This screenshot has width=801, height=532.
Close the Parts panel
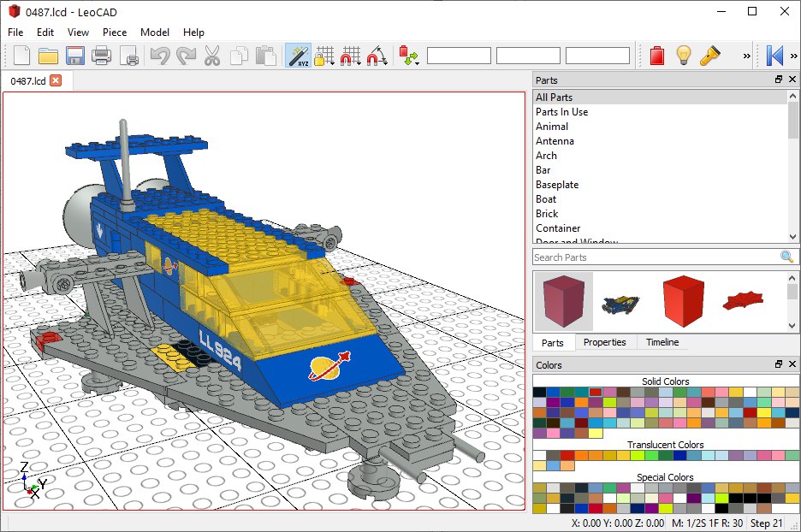pos(792,80)
